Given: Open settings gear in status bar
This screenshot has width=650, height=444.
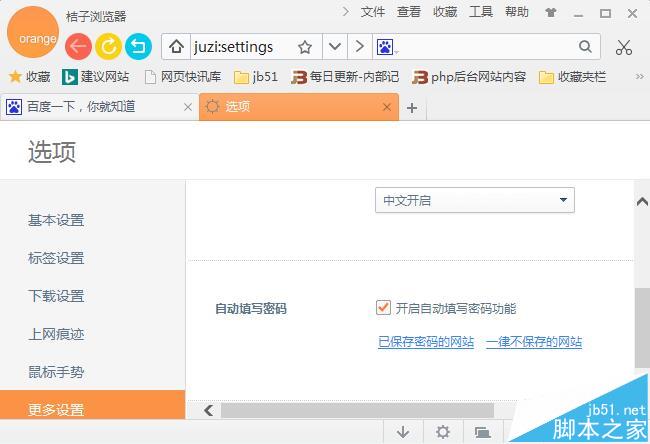Looking at the screenshot, I should 443,432.
